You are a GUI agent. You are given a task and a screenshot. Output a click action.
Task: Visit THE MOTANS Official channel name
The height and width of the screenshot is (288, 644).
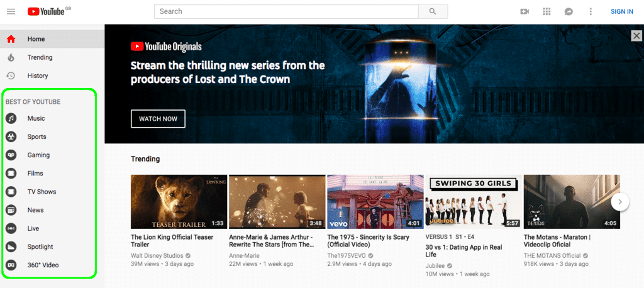(x=552, y=255)
